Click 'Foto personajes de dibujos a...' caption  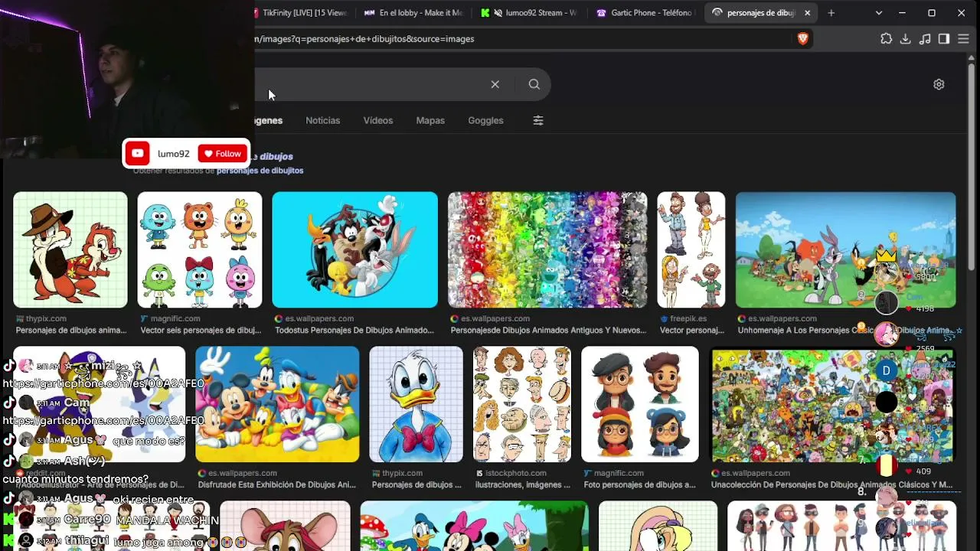(640, 484)
